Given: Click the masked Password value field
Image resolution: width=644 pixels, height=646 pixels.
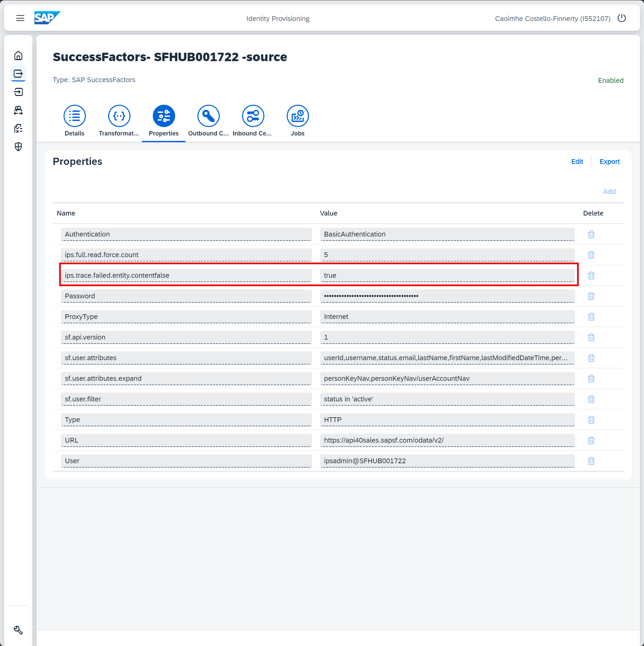Looking at the screenshot, I should 447,296.
